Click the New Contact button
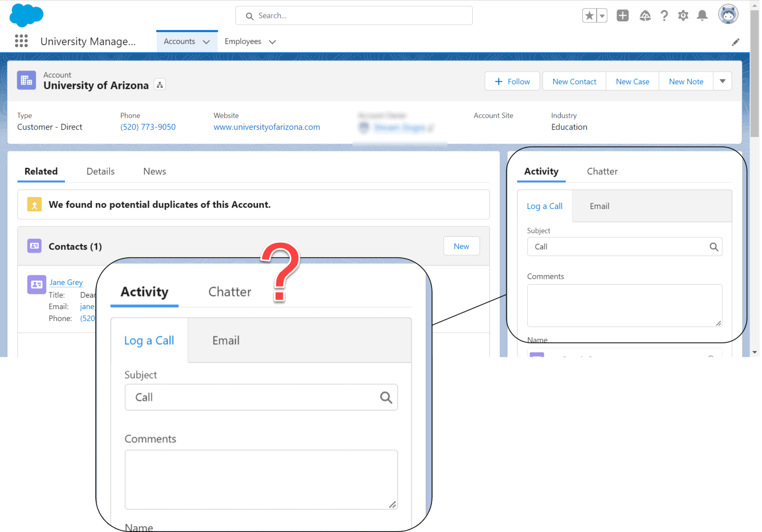The height and width of the screenshot is (532, 762). click(574, 81)
